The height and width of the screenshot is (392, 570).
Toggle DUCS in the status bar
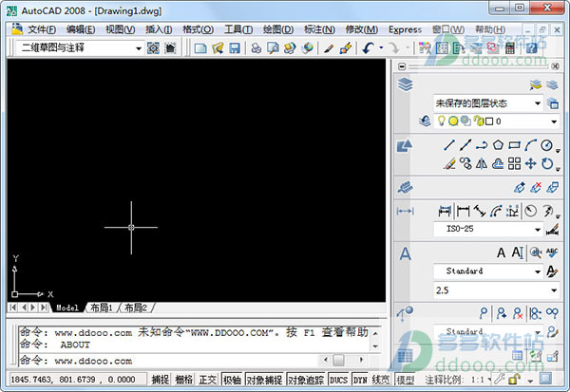[x=338, y=380]
